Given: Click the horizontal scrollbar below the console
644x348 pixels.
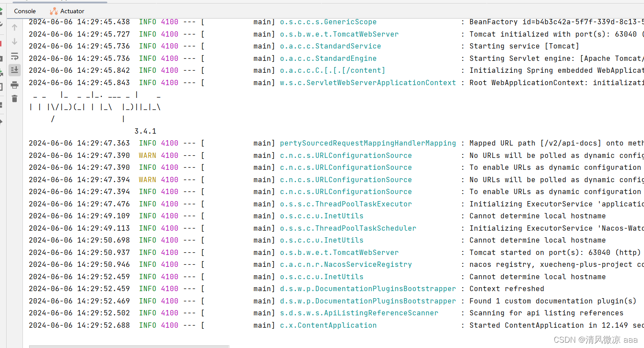Looking at the screenshot, I should click(x=129, y=346).
